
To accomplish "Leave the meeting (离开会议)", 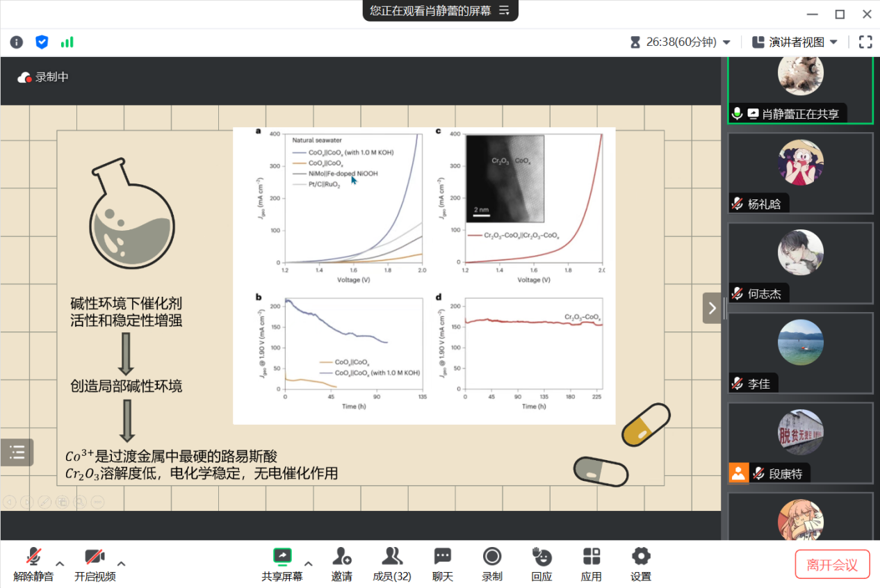I will (832, 565).
